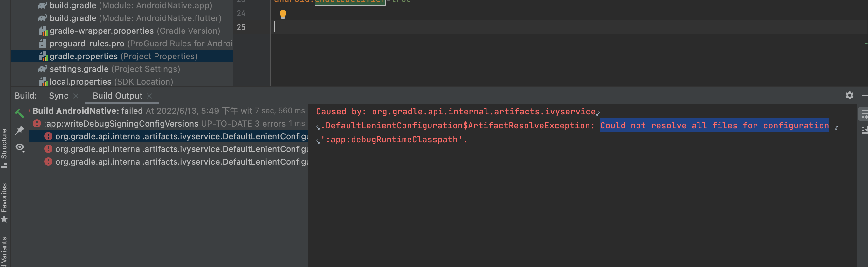The width and height of the screenshot is (868, 267).
Task: Select the Build Output tab
Action: coord(117,96)
